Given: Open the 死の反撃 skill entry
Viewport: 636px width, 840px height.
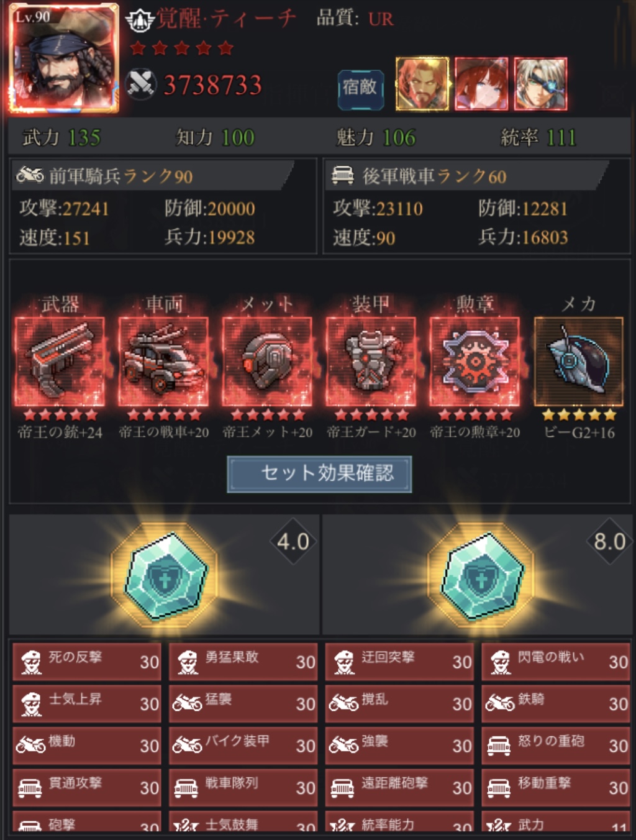Looking at the screenshot, I should pyautogui.click(x=87, y=661).
